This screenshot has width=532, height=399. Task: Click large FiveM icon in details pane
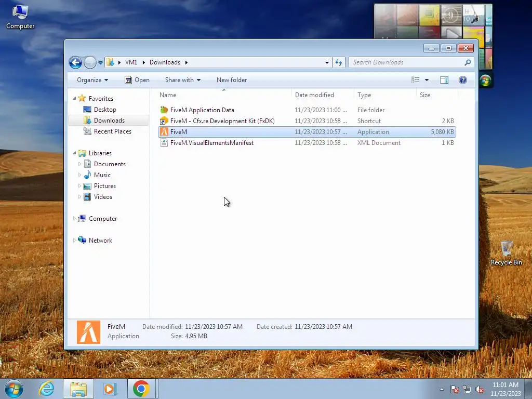[88, 332]
